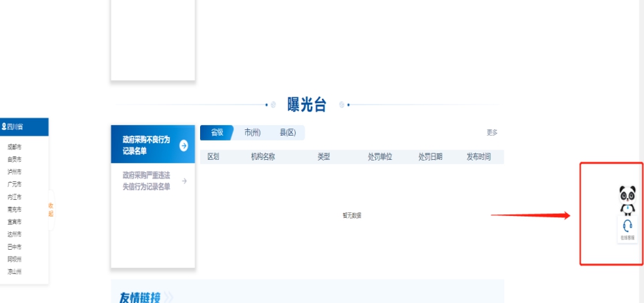Open the 更多 link
Image resolution: width=644 pixels, height=303 pixels.
coord(492,132)
